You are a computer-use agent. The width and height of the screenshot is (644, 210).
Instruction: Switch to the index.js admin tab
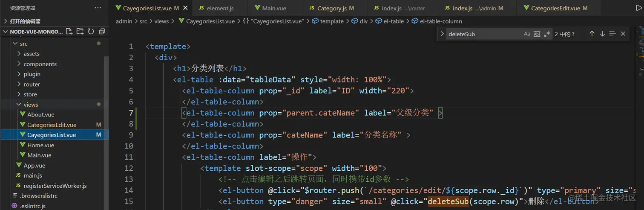point(477,8)
